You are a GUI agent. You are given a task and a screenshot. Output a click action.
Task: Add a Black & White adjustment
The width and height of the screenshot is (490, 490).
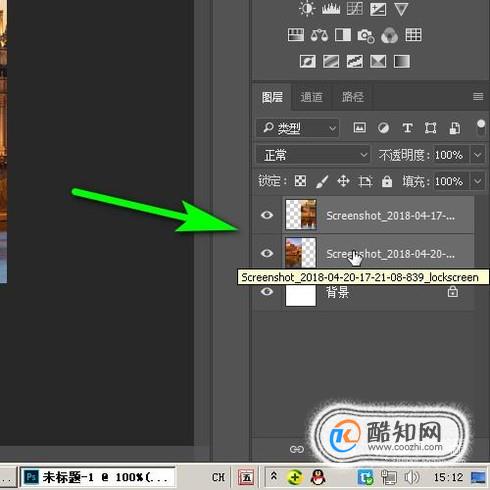[343, 35]
